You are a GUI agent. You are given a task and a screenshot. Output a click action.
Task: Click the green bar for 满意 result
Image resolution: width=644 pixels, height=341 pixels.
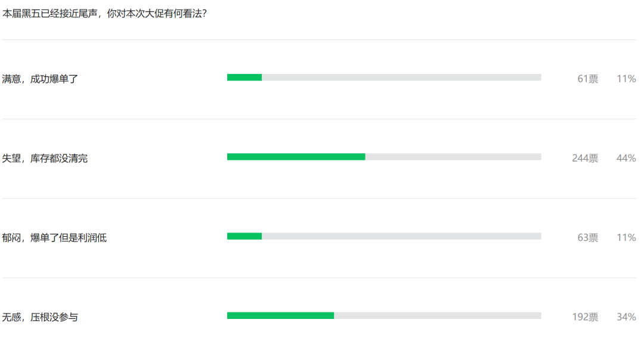[244, 77]
